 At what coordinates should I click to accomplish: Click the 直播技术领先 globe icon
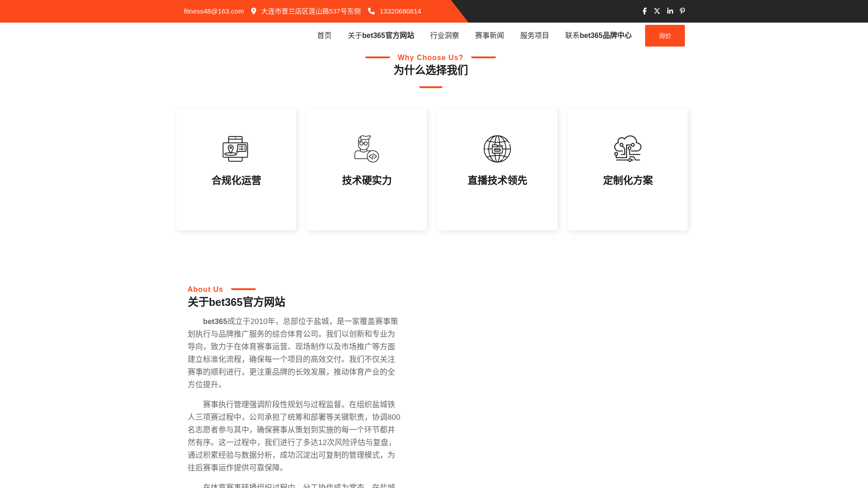point(497,149)
